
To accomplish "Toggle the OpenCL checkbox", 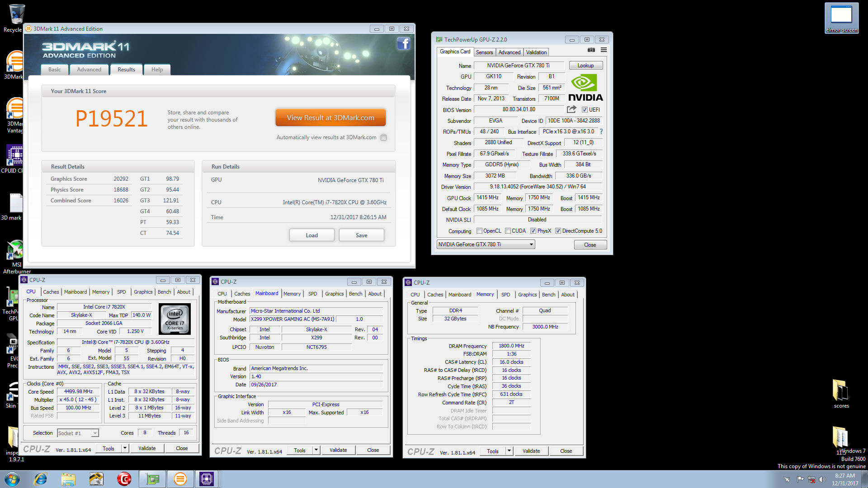I will coord(479,231).
